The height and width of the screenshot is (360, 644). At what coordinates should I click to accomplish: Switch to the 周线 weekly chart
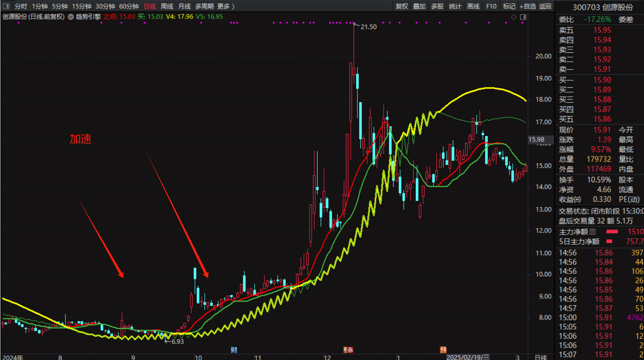tap(167, 6)
